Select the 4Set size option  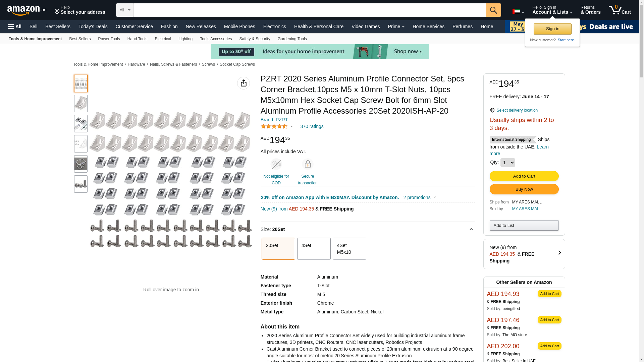314,249
